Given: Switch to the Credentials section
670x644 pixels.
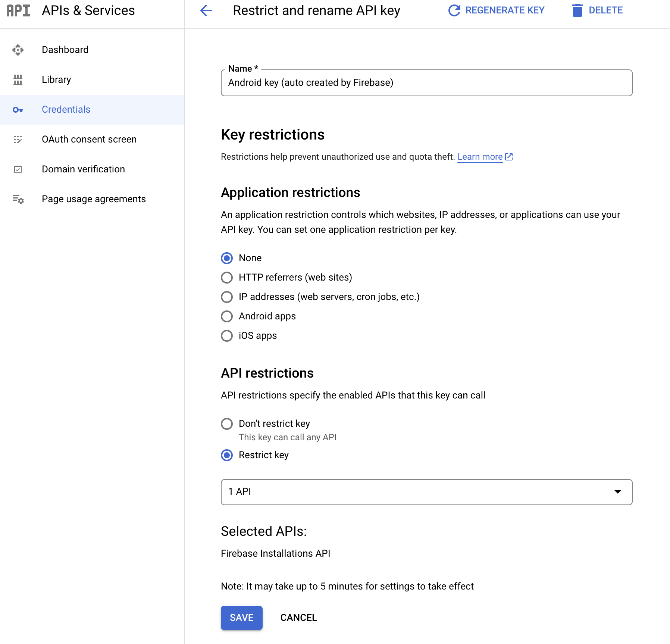Looking at the screenshot, I should (66, 109).
